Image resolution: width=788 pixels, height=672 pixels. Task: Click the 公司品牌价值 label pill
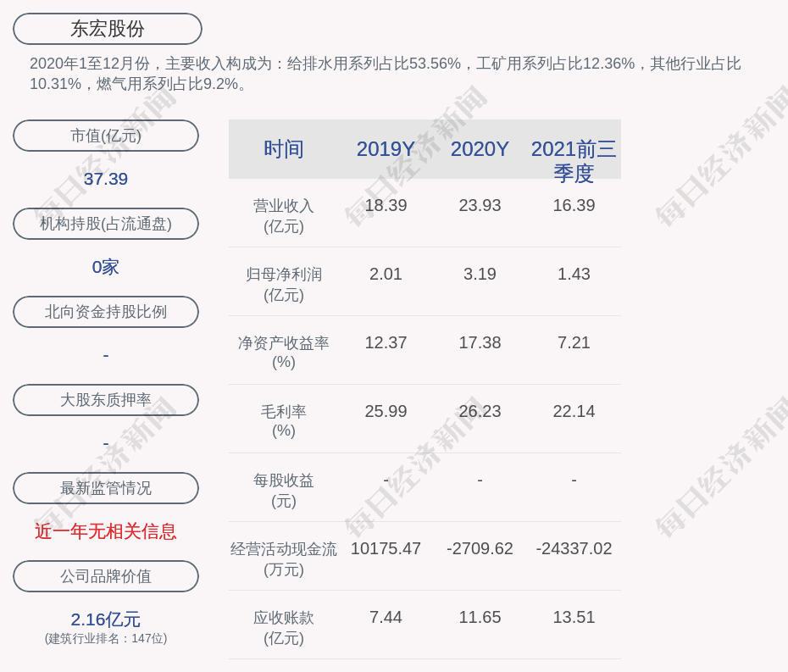106,576
